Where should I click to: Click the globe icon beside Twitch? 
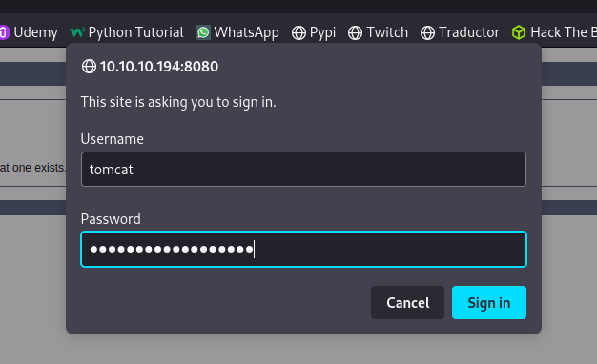(x=355, y=32)
